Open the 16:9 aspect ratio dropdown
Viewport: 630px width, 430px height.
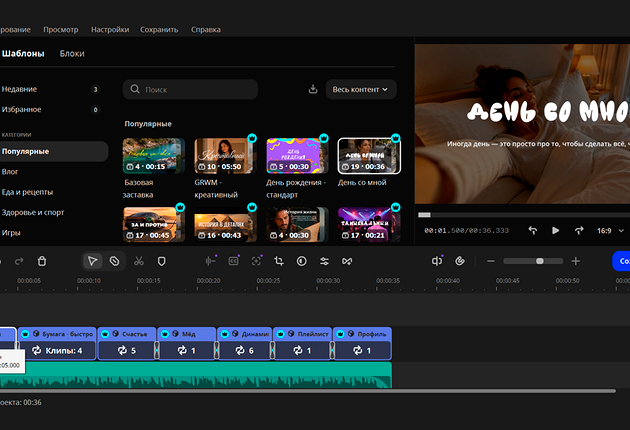pos(610,231)
